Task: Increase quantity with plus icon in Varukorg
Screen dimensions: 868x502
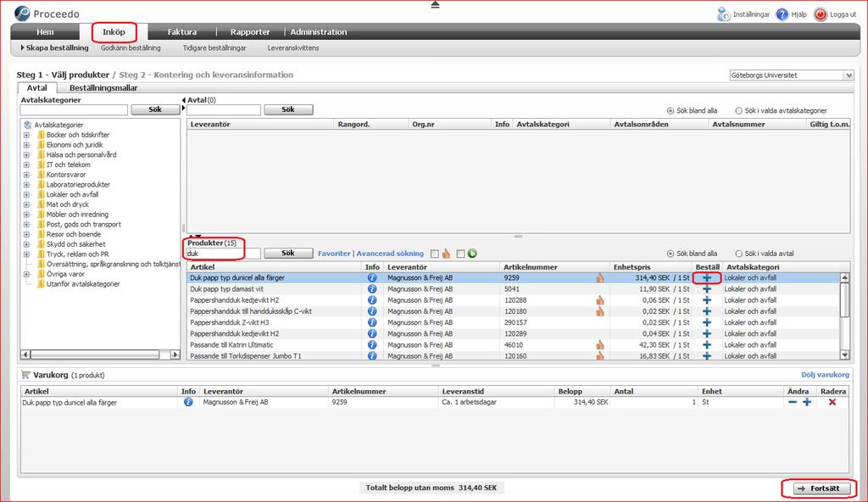Action: point(807,402)
